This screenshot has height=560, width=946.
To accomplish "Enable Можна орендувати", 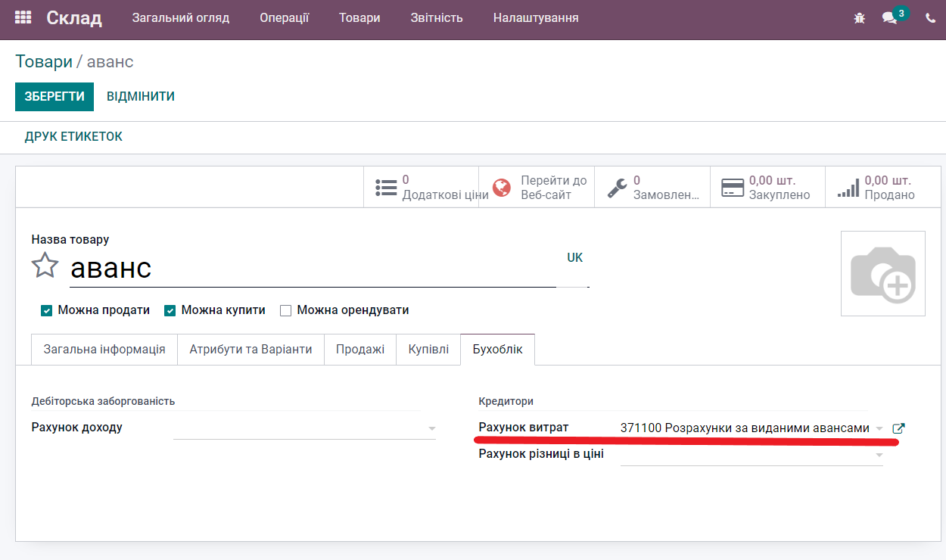I will coord(285,310).
